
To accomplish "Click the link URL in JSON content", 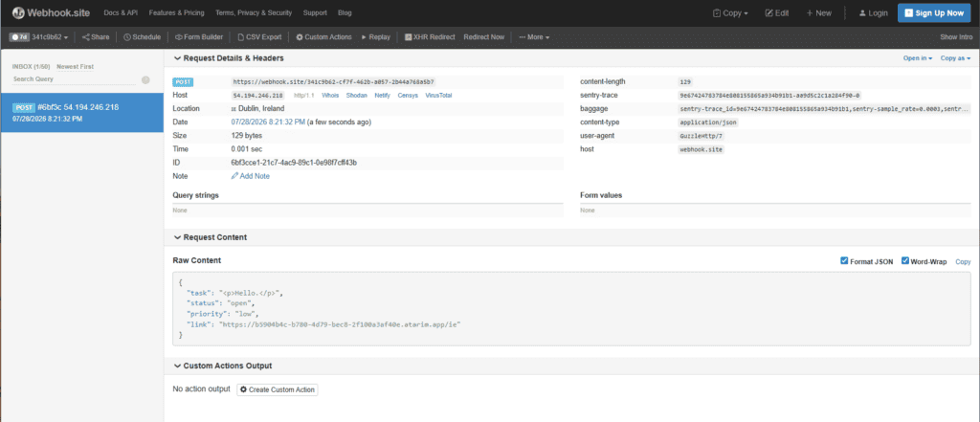I will click(340, 324).
